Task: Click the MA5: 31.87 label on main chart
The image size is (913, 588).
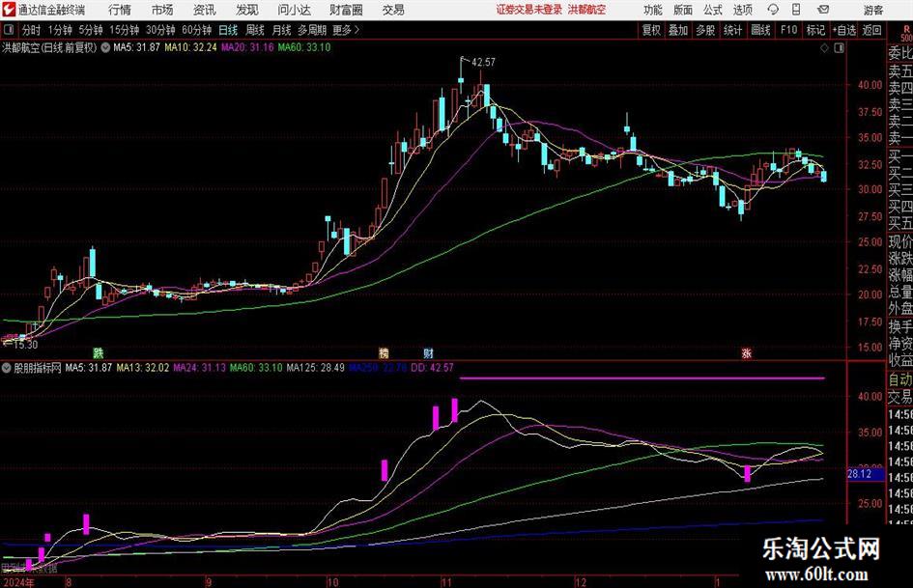Action: coord(136,47)
